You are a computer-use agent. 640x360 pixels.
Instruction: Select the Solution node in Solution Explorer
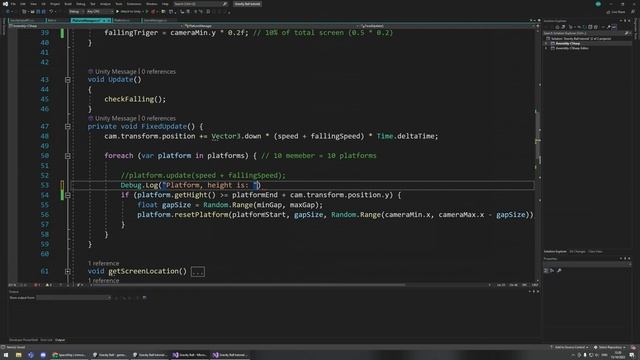click(x=580, y=38)
